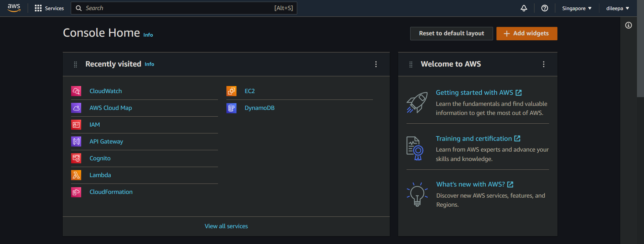Open Getting started with AWS link
Viewport: 644px width, 244px height.
tap(479, 92)
